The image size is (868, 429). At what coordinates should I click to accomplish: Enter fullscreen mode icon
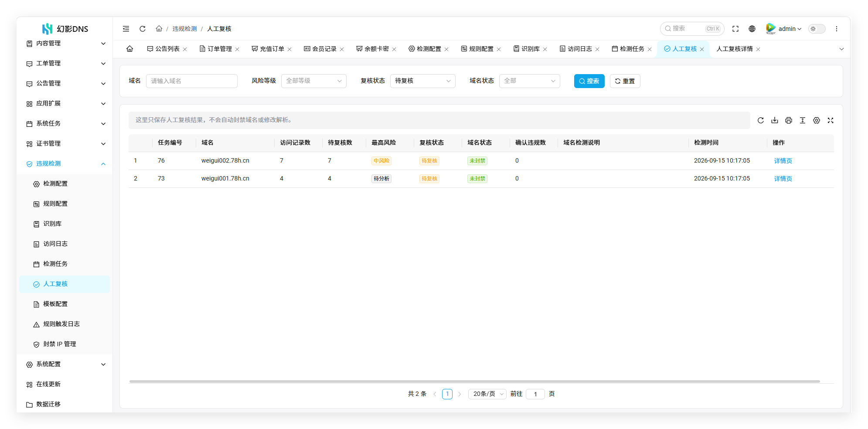click(x=735, y=29)
